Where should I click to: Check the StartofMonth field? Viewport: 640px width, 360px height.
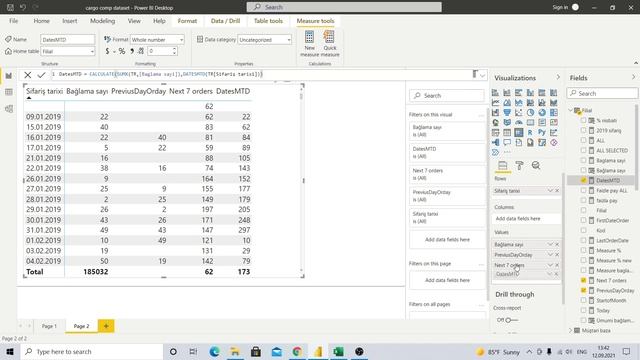coord(583,300)
